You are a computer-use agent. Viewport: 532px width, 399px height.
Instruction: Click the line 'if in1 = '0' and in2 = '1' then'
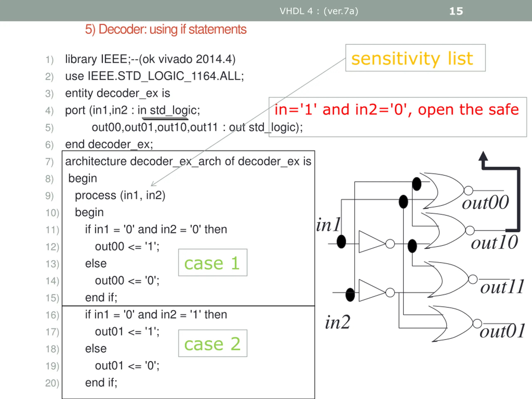pyautogui.click(x=156, y=315)
